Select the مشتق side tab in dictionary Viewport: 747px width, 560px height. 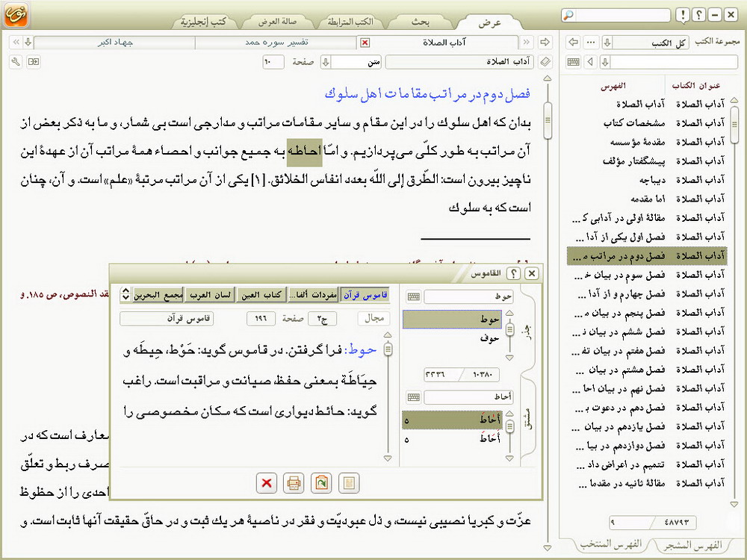[527, 419]
